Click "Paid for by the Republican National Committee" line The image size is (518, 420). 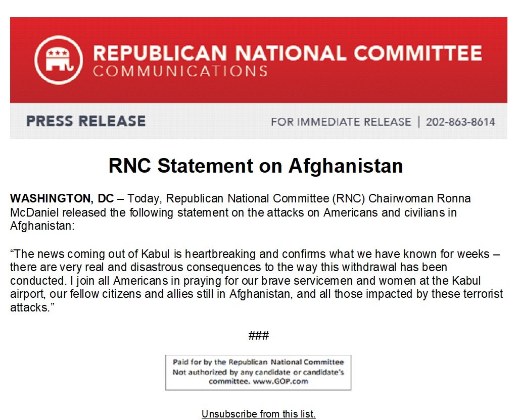[258, 362]
